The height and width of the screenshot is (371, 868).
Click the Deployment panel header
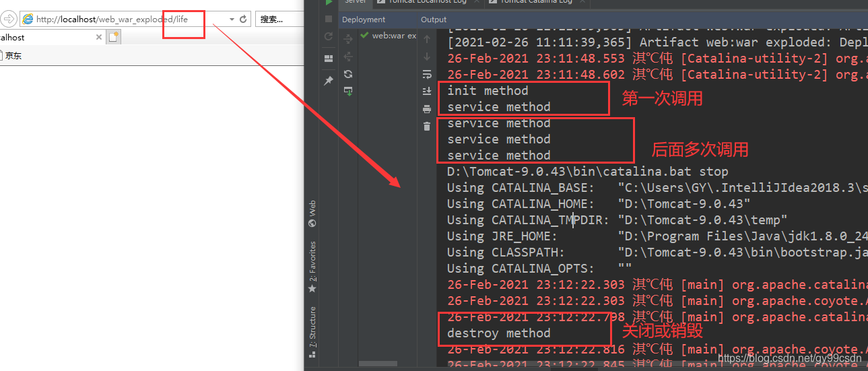point(364,20)
